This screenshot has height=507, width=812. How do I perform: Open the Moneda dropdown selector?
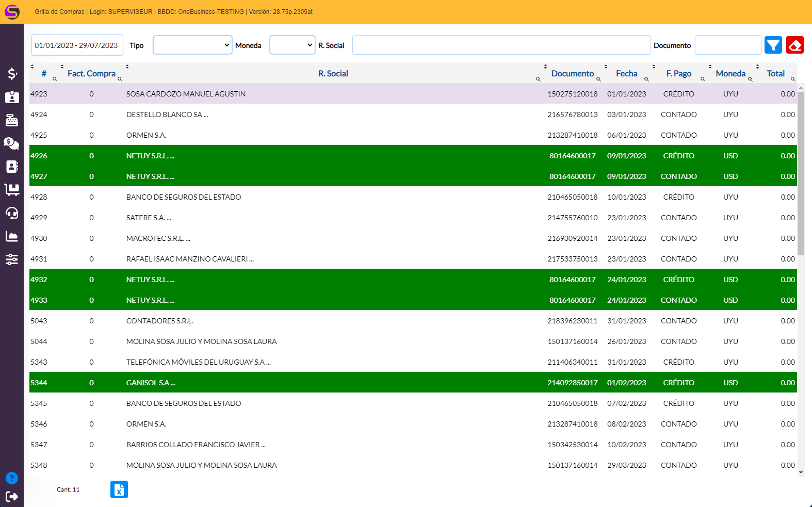click(292, 45)
